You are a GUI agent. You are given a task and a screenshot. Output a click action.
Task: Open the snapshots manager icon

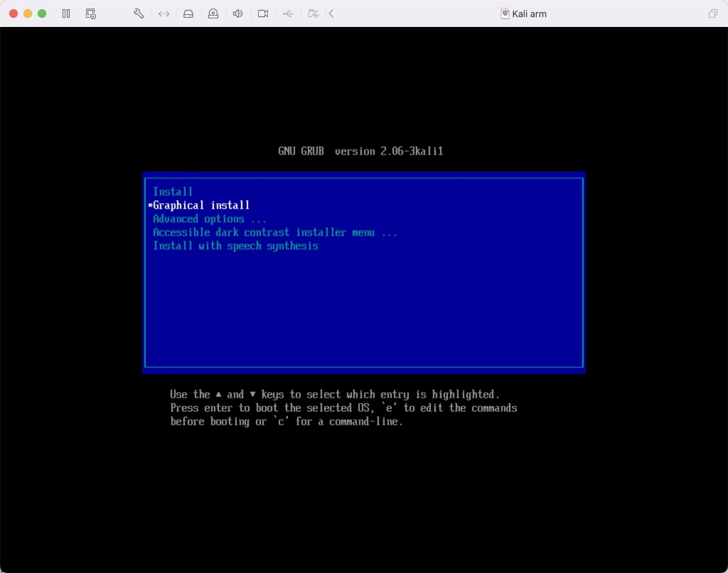coord(91,14)
